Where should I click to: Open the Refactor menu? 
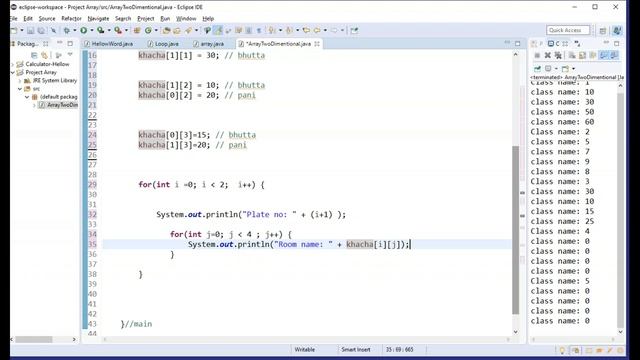coord(71,18)
